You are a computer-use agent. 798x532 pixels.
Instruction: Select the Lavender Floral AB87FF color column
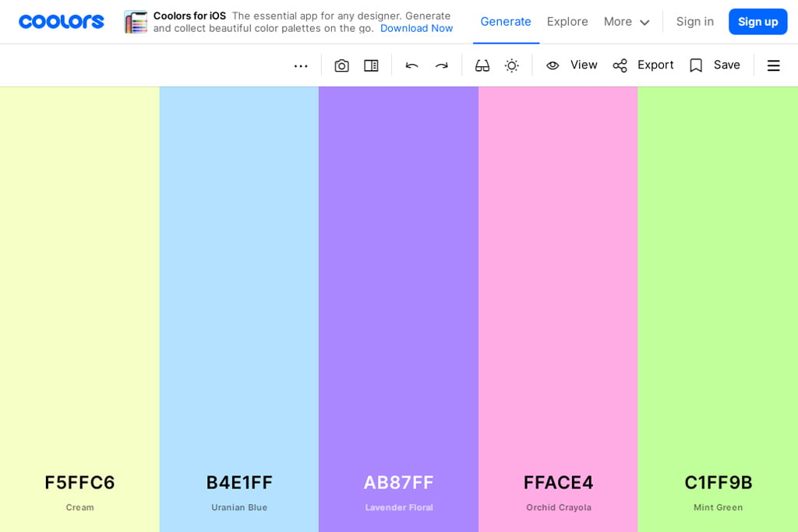coord(398,273)
